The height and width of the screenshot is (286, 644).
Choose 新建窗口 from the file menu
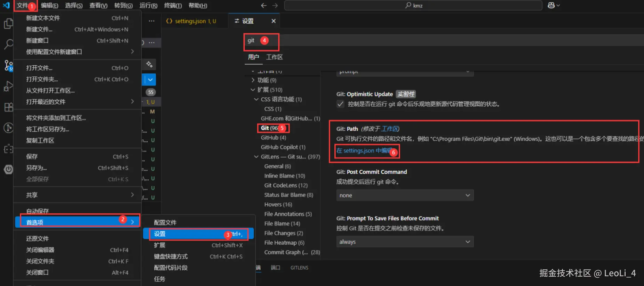tap(77, 41)
